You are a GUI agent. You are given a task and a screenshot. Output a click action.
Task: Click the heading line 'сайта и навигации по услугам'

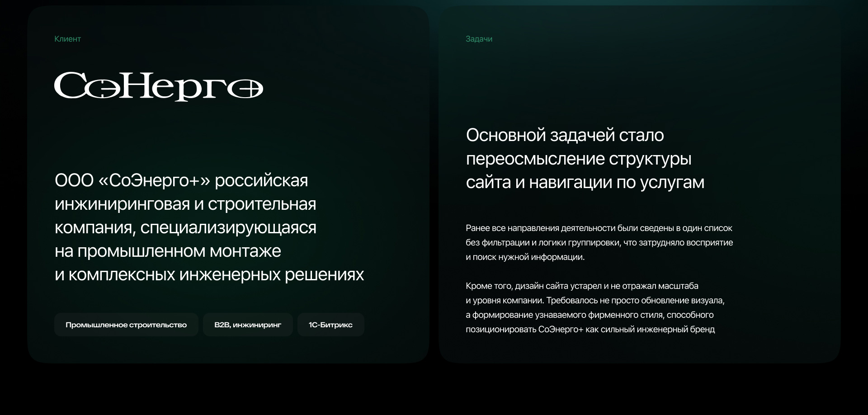585,182
